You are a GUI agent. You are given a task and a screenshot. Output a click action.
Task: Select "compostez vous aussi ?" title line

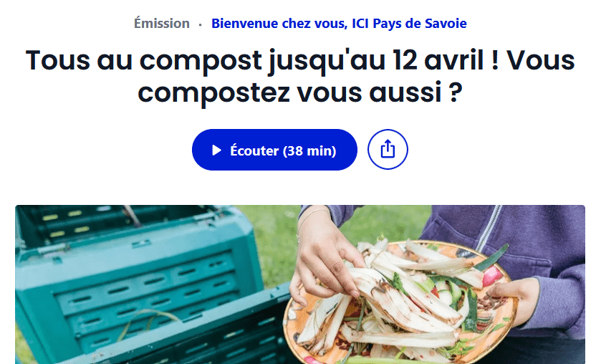tap(300, 92)
